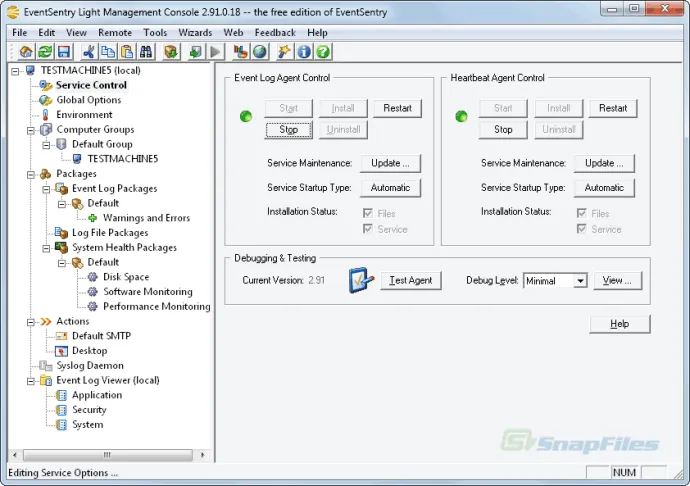Toggle Heartbeat Agent Service checkbox

[x=582, y=229]
